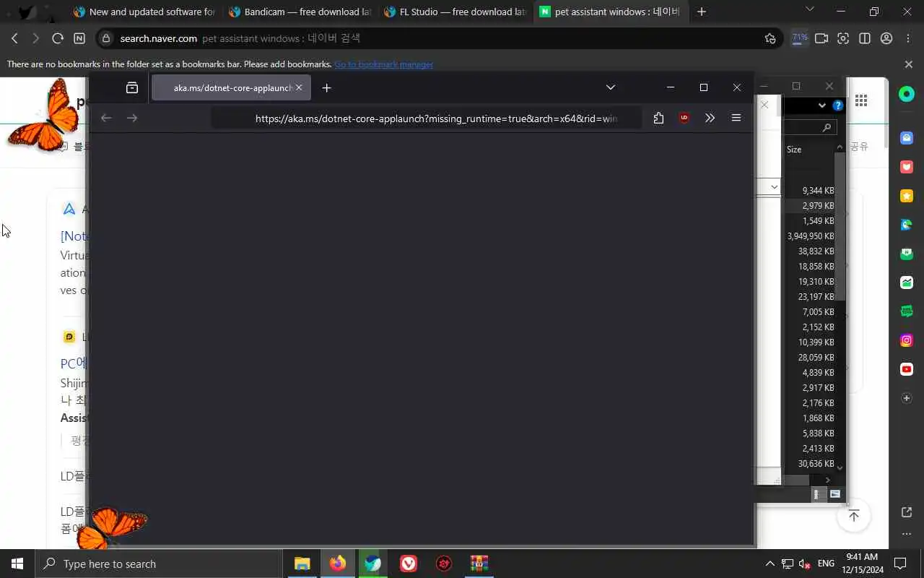Focus the search.naver.com address bar
The image size is (924, 578).
[439, 38]
